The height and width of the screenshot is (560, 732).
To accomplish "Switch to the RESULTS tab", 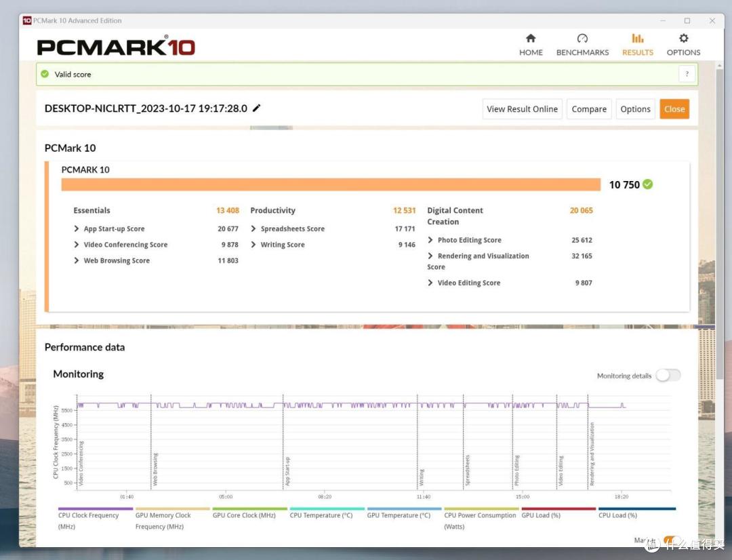I will (637, 45).
